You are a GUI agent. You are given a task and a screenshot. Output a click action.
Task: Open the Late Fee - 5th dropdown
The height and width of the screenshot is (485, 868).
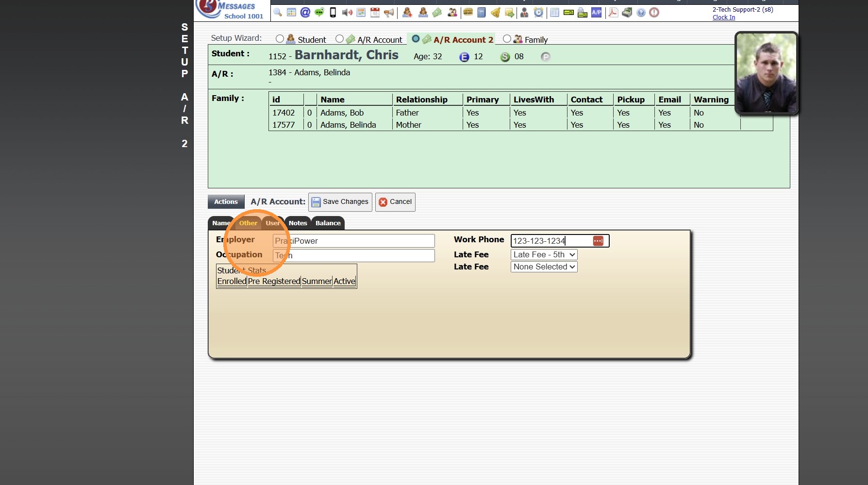pos(544,254)
